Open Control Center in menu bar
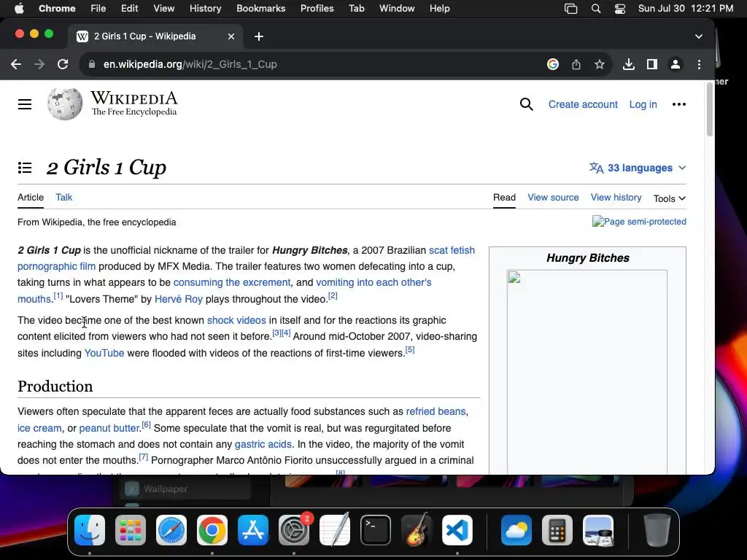 [x=620, y=9]
